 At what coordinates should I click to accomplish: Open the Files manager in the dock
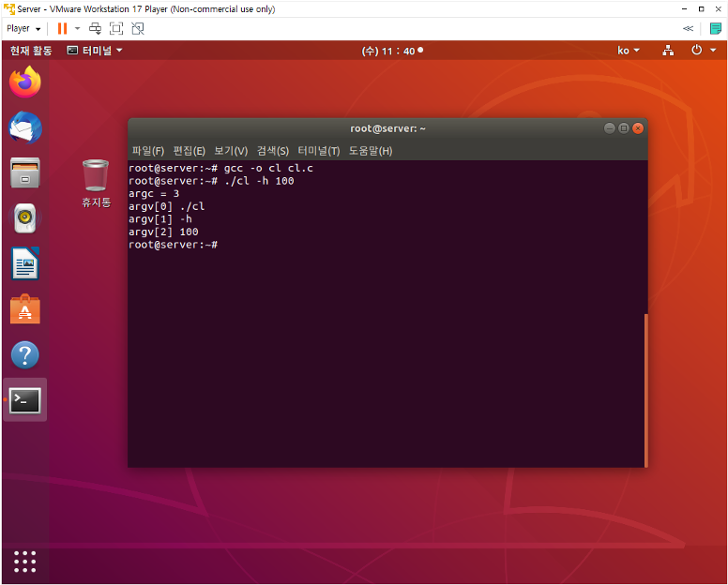[x=25, y=172]
